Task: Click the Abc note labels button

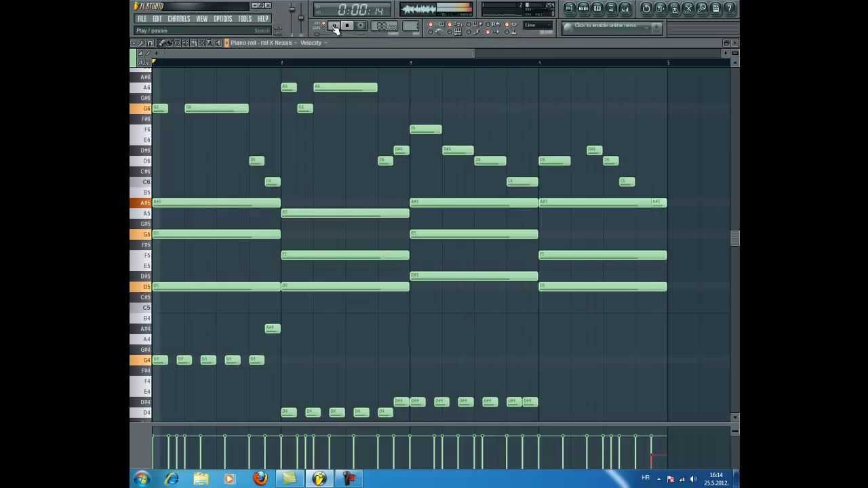Action: point(143,63)
